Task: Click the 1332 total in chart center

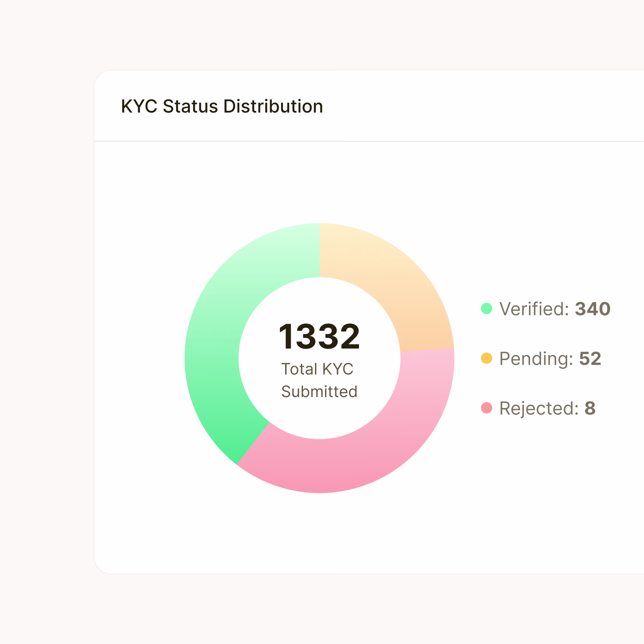Action: (319, 337)
